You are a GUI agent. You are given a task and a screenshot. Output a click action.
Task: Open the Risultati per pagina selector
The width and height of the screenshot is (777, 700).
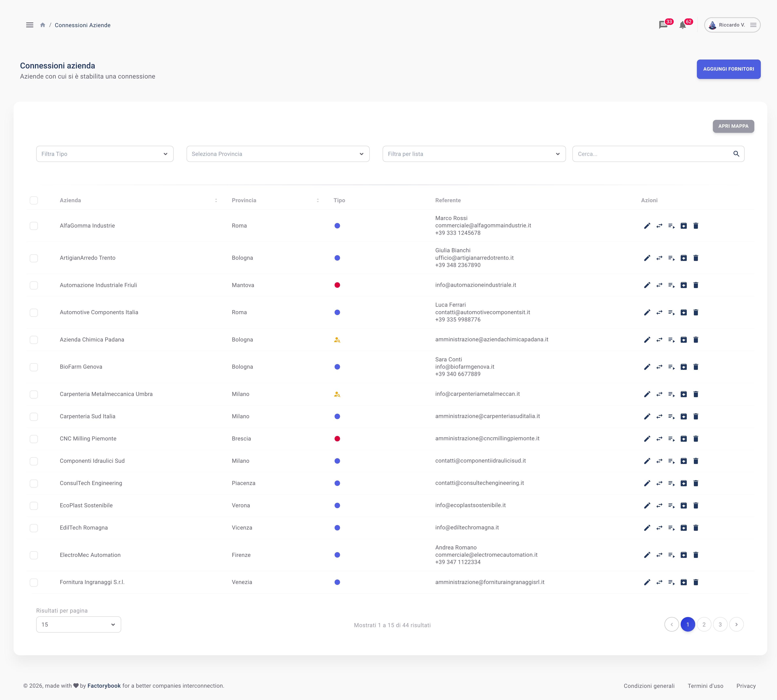click(79, 625)
